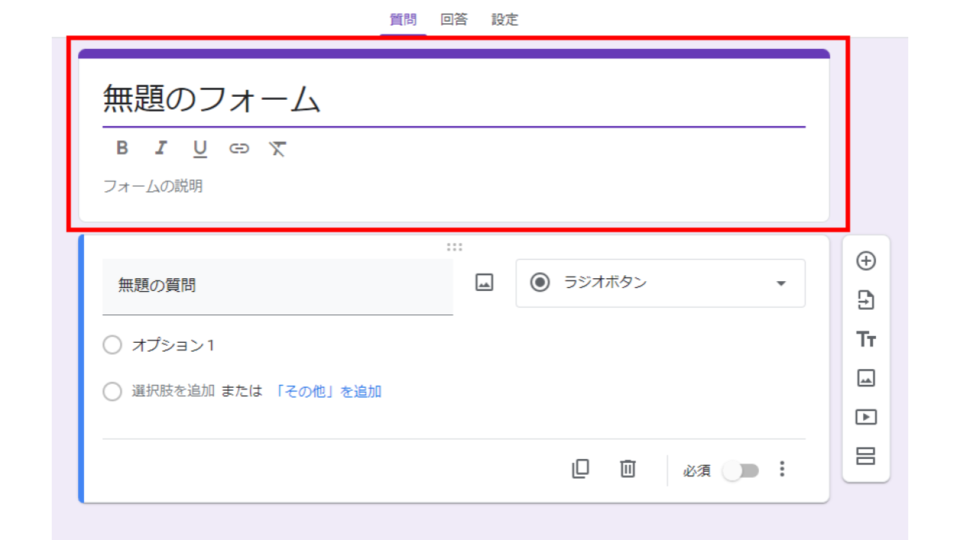960x540 pixels.
Task: Add a video from side toolbar
Action: pyautogui.click(x=866, y=417)
